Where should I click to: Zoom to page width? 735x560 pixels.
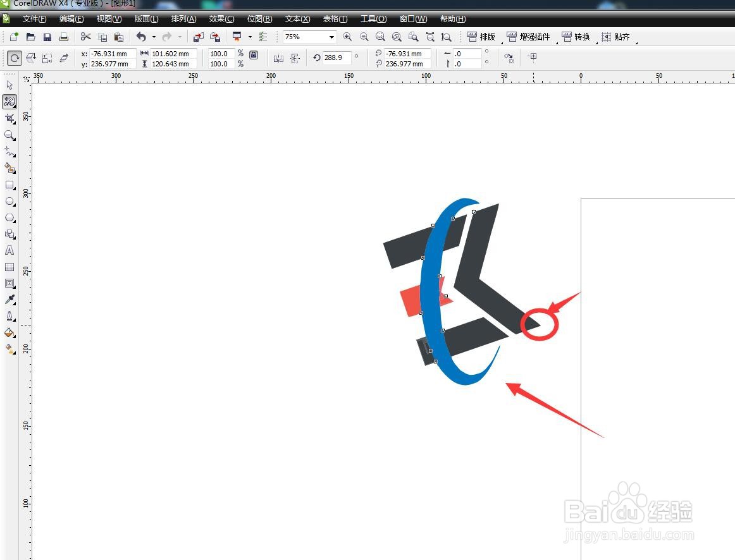click(430, 37)
